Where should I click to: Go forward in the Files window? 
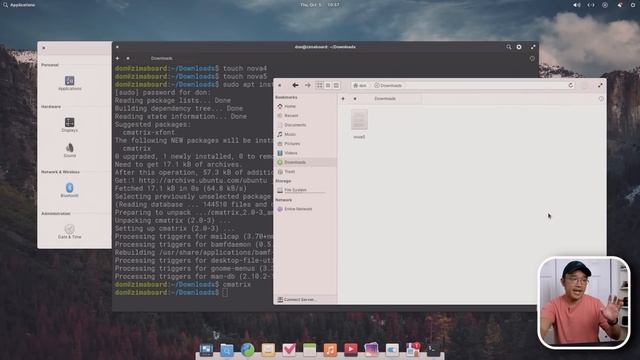click(x=308, y=85)
